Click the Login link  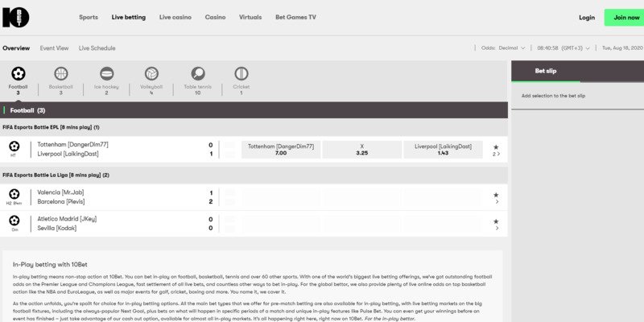click(587, 18)
